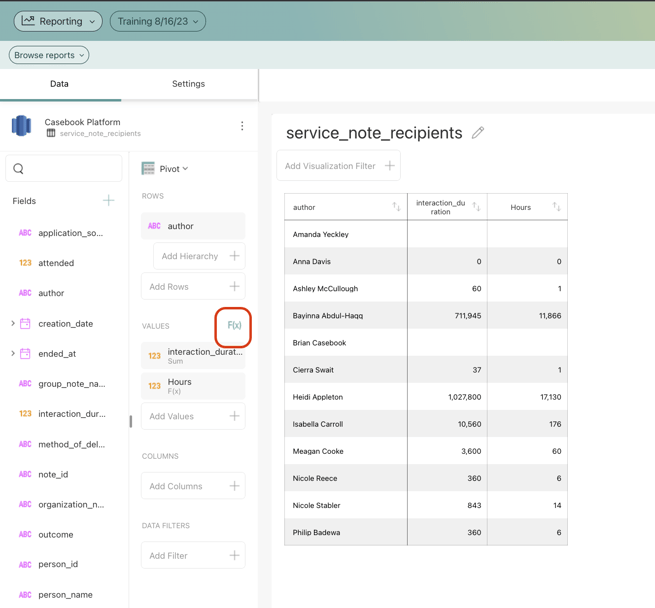This screenshot has height=608, width=655.
Task: Switch to the Settings tab
Action: tap(188, 84)
